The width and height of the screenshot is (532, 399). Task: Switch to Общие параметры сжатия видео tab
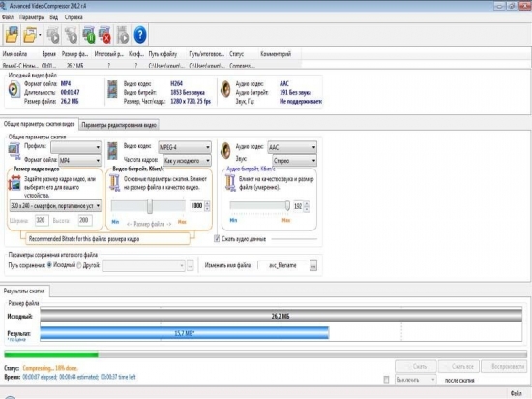[x=40, y=124]
